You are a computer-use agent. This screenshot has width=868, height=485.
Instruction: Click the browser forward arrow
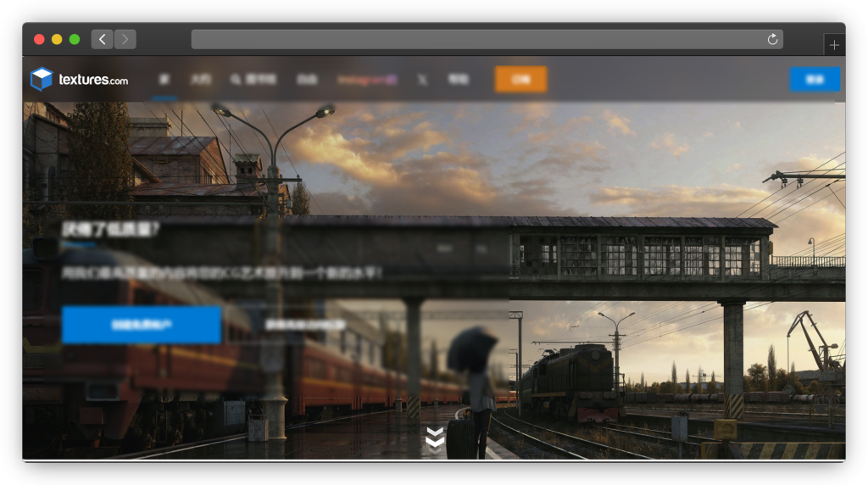point(125,39)
